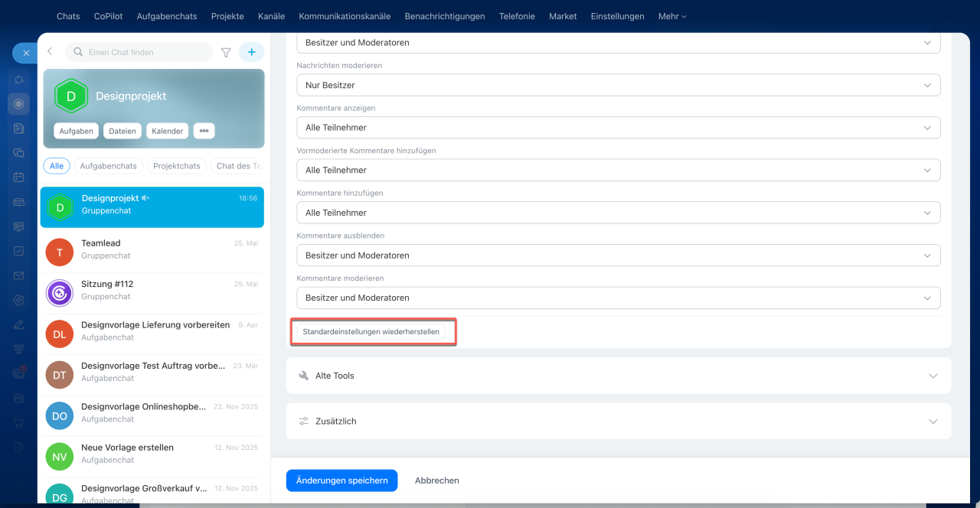Open Vormoderierte Kommentare hinzufügen dropdown
Viewport: 980px width, 508px height.
[619, 170]
